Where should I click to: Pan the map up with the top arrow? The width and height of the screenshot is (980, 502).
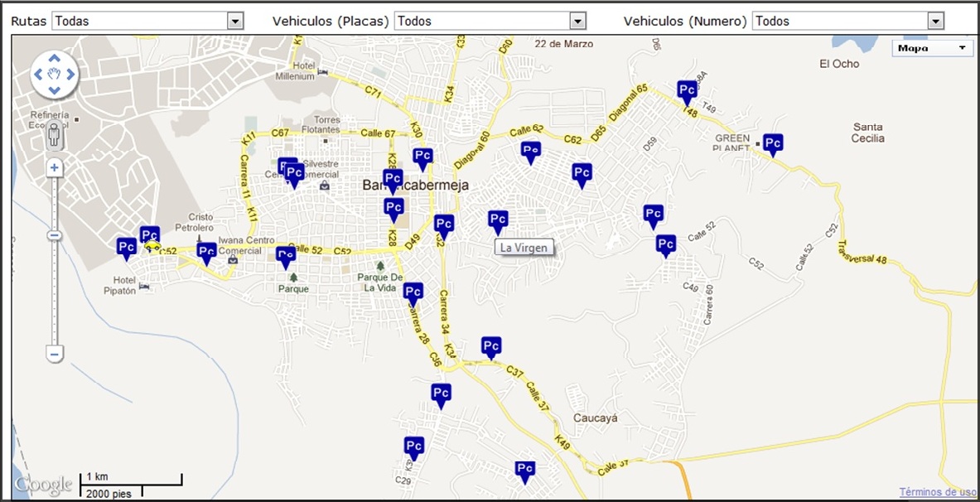coord(55,58)
